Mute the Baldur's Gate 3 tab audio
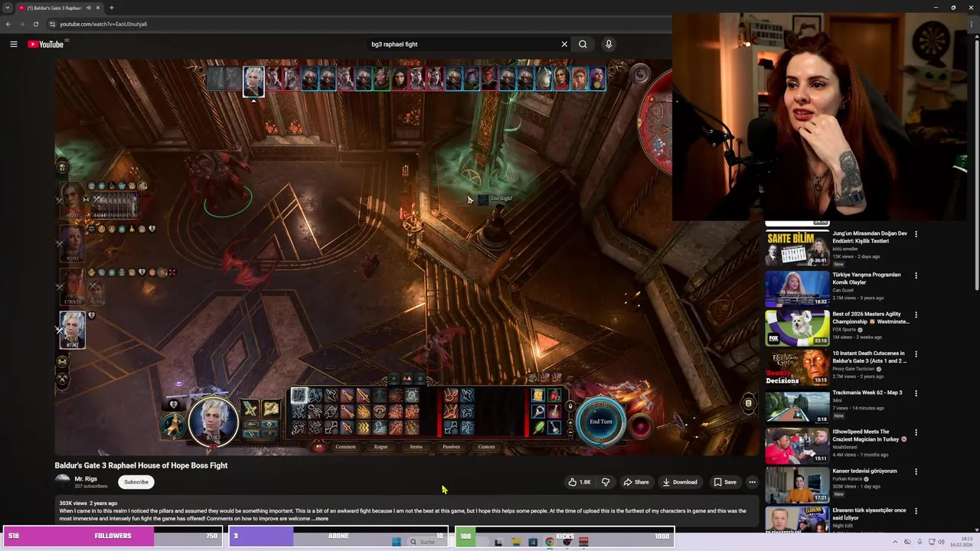 point(90,8)
